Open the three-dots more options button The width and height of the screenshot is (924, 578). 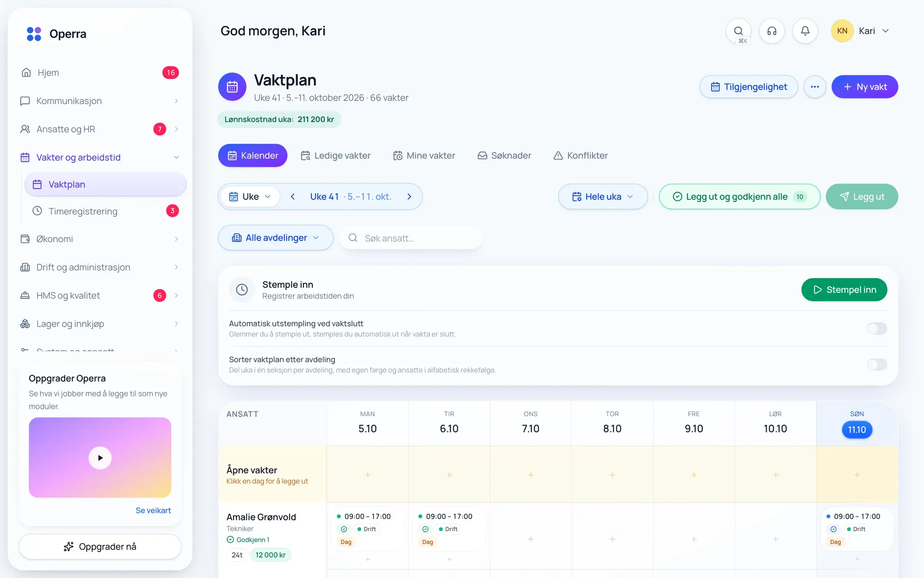(815, 87)
